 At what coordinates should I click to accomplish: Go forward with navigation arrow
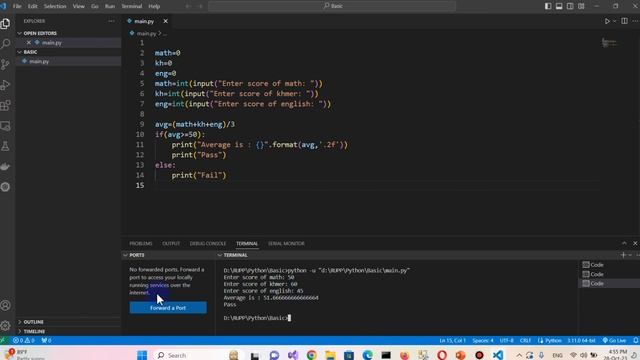200,6
